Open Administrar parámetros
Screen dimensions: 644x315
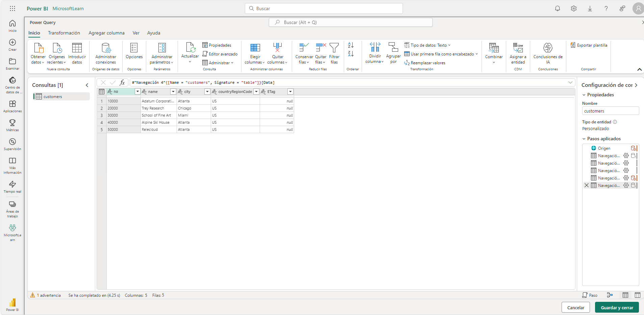tap(162, 53)
